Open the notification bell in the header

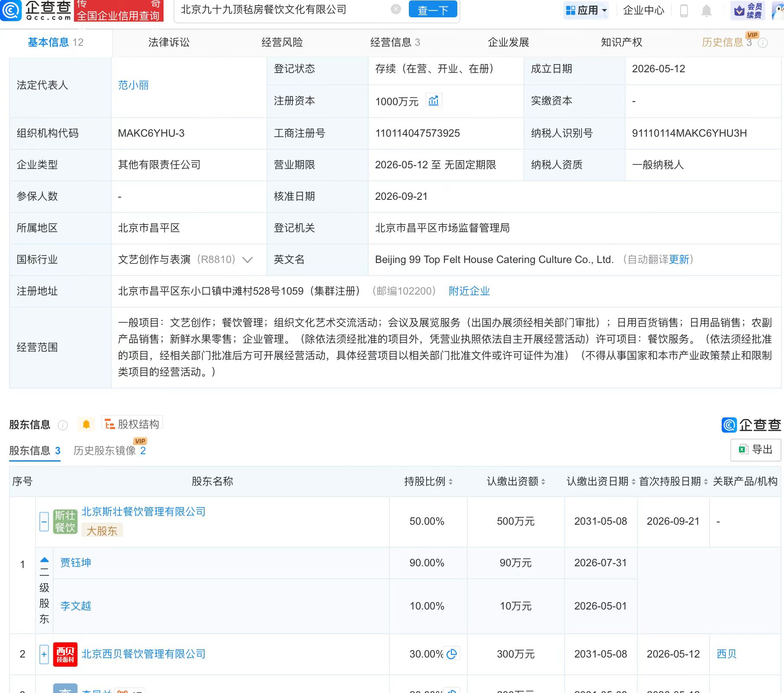point(707,10)
